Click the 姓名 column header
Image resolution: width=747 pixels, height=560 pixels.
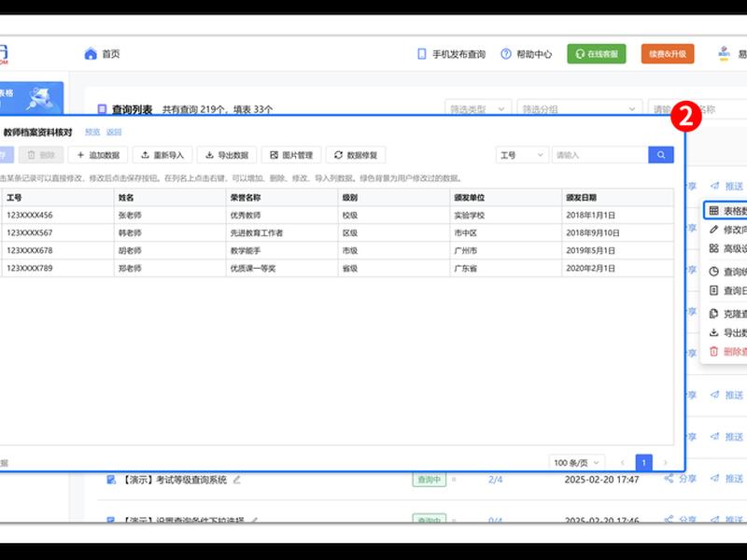click(x=170, y=197)
